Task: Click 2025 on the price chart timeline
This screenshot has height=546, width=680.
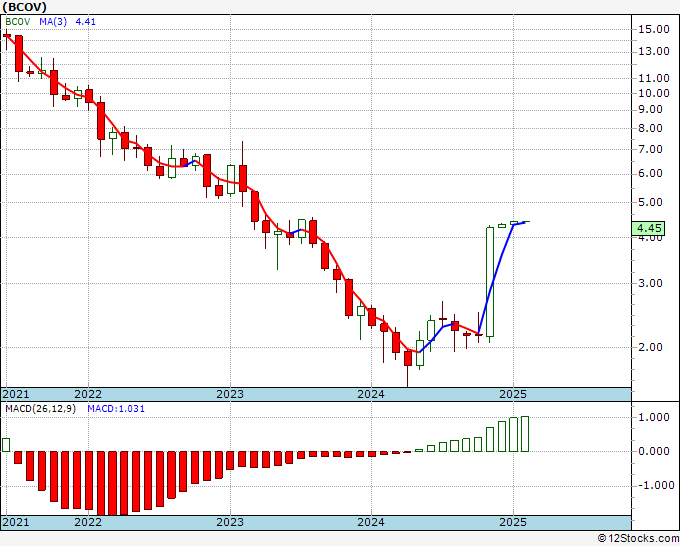Action: [513, 394]
